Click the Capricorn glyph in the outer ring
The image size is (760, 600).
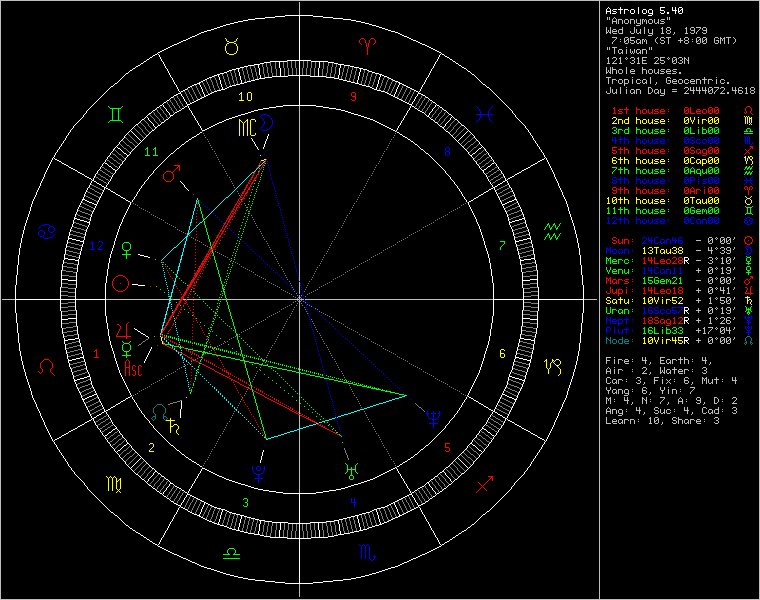(552, 367)
